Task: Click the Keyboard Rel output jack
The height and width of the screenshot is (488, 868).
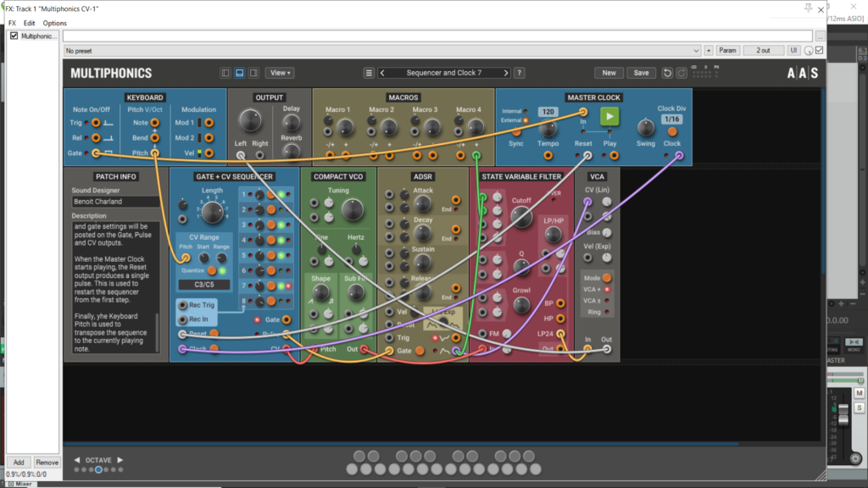Action: pos(96,138)
